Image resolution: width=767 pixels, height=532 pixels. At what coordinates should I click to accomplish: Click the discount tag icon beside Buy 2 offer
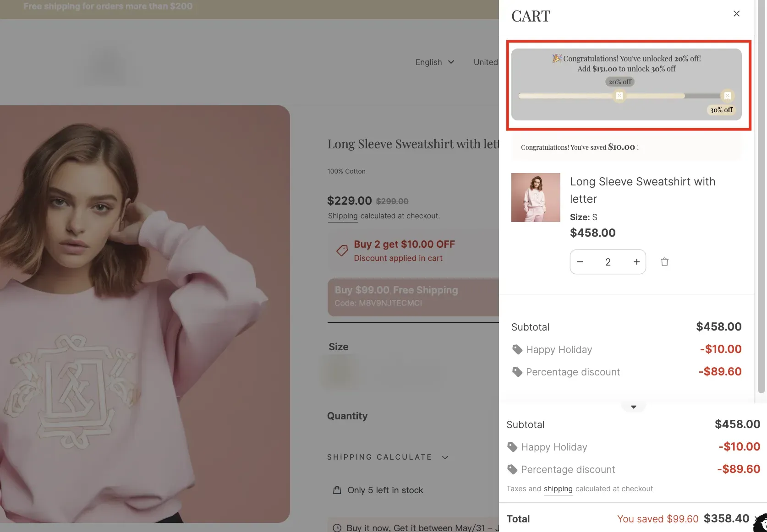(x=342, y=250)
